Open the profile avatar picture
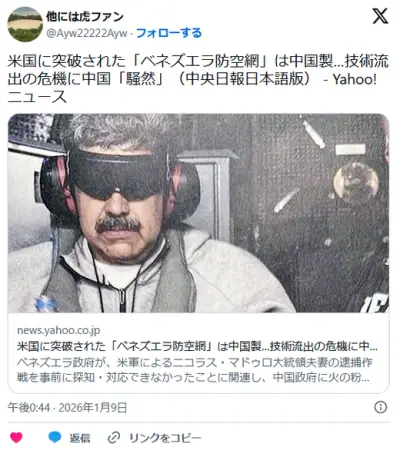Image resolution: width=400 pixels, height=450 pixels. (x=25, y=24)
